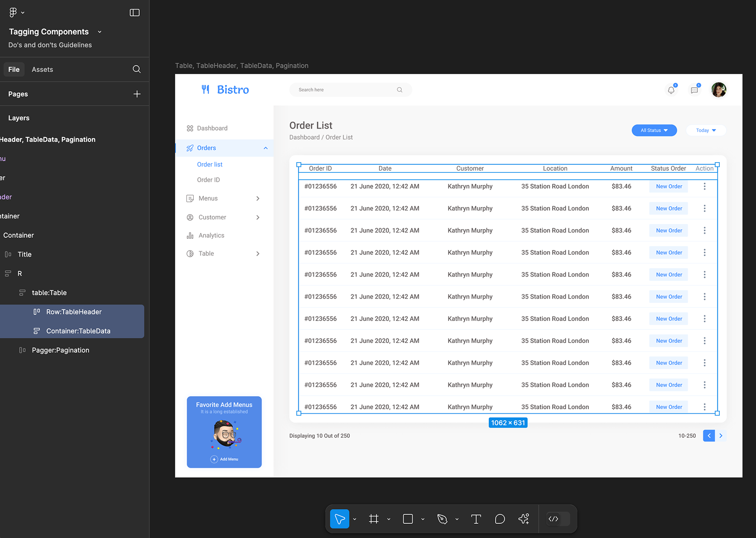Open Pen tool options chevron

457,519
